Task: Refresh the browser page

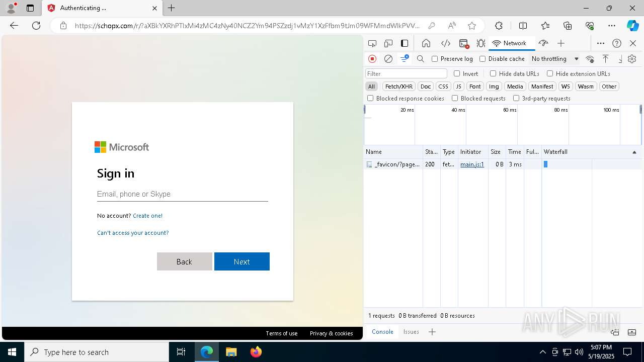Action: click(36, 26)
